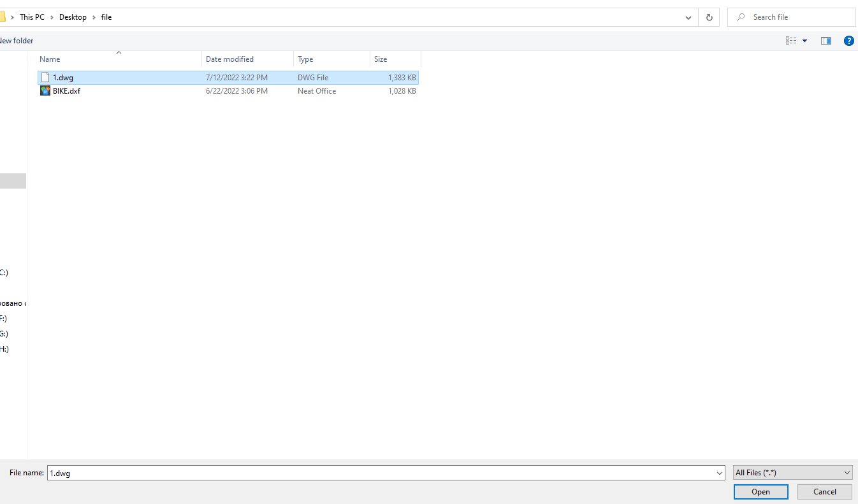Sort by the Type column header
Screen dimensions: 858x504
click(305, 59)
